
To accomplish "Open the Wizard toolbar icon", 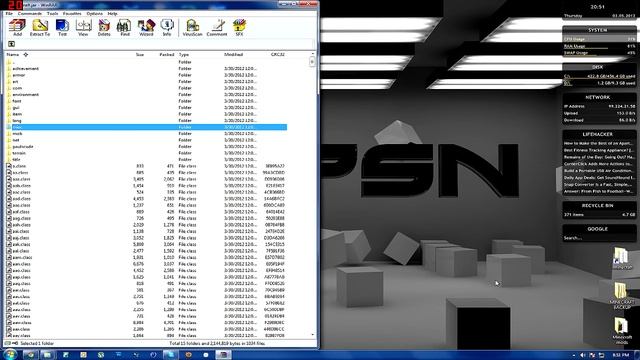I will coord(146,28).
